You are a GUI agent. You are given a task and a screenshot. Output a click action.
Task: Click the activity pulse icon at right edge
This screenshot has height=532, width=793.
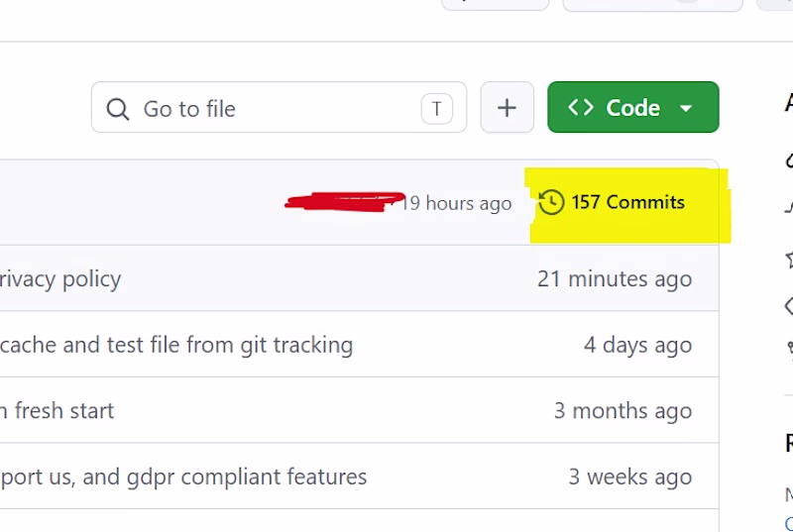pyautogui.click(x=789, y=207)
